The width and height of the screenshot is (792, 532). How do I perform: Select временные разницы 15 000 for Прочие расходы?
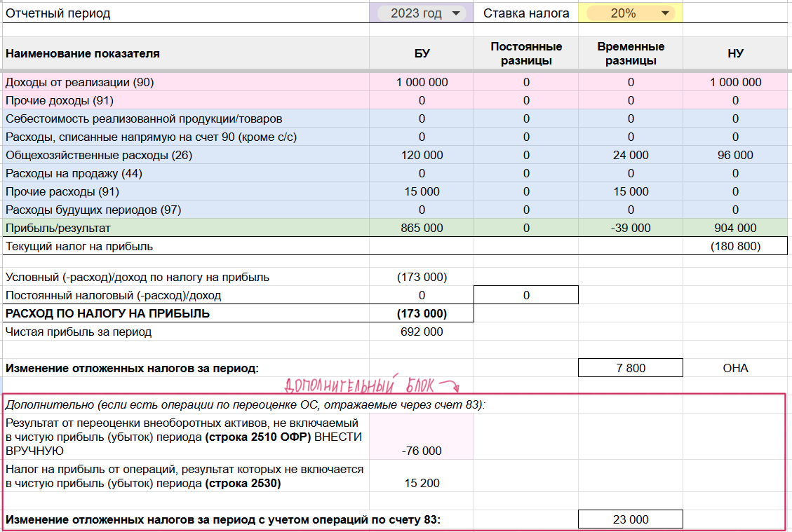click(631, 191)
